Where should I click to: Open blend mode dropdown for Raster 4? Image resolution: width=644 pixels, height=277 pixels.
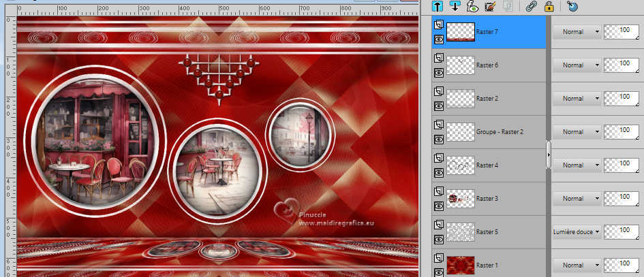click(x=577, y=165)
